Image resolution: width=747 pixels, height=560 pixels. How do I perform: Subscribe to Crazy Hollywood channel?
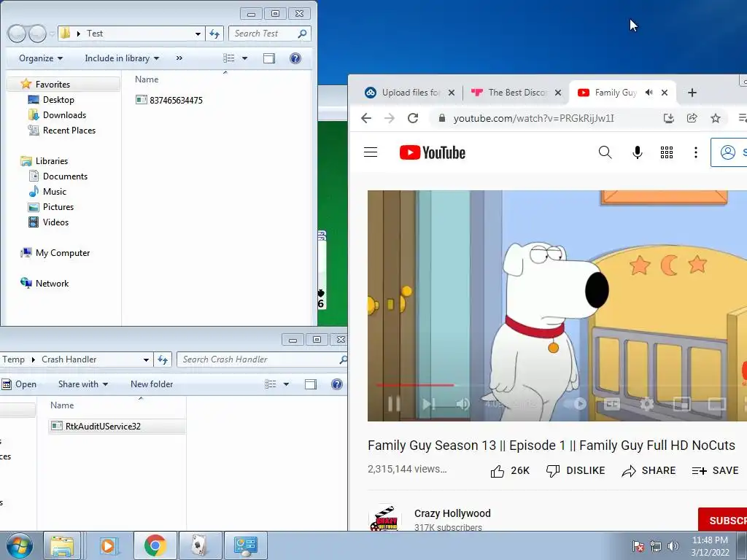click(x=722, y=520)
